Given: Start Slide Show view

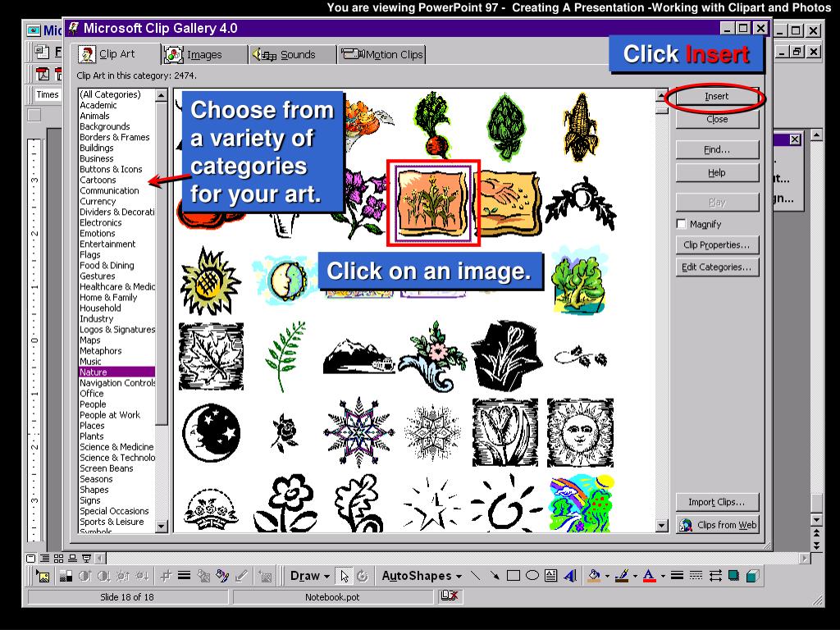Looking at the screenshot, I should [x=86, y=558].
